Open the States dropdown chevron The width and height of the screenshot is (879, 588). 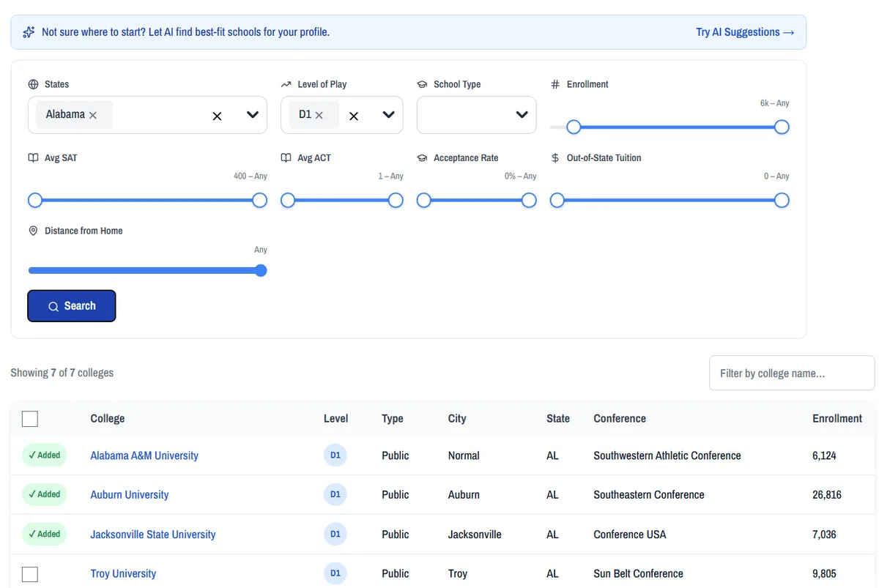253,115
